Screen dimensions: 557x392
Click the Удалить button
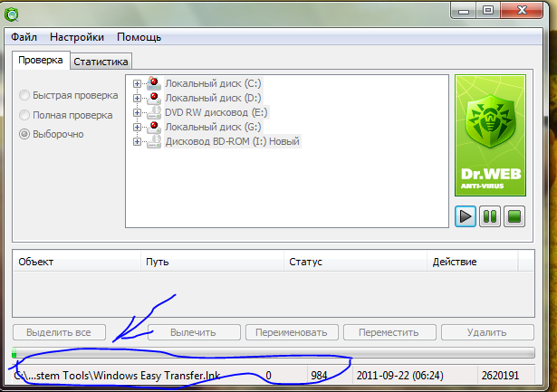tap(487, 332)
